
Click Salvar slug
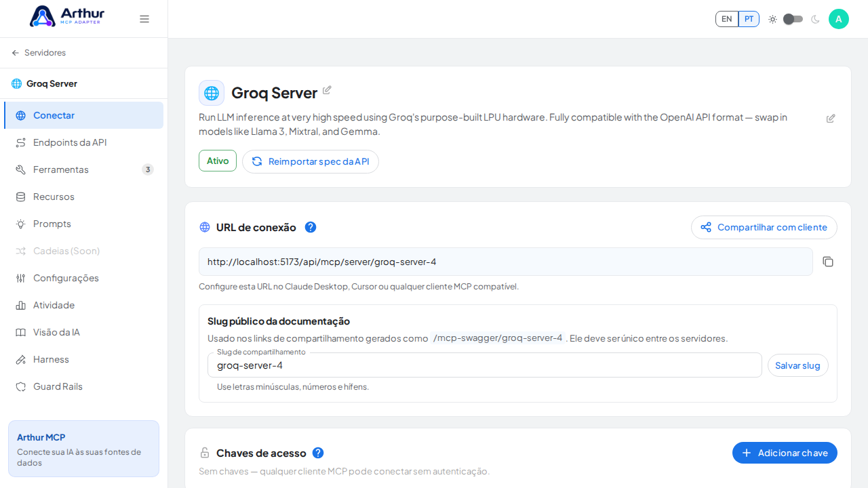(798, 365)
